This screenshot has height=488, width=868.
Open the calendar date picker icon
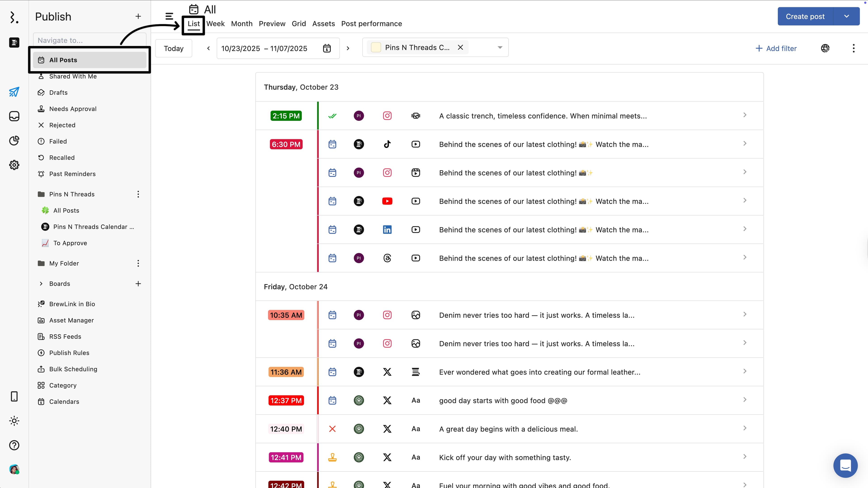click(326, 49)
